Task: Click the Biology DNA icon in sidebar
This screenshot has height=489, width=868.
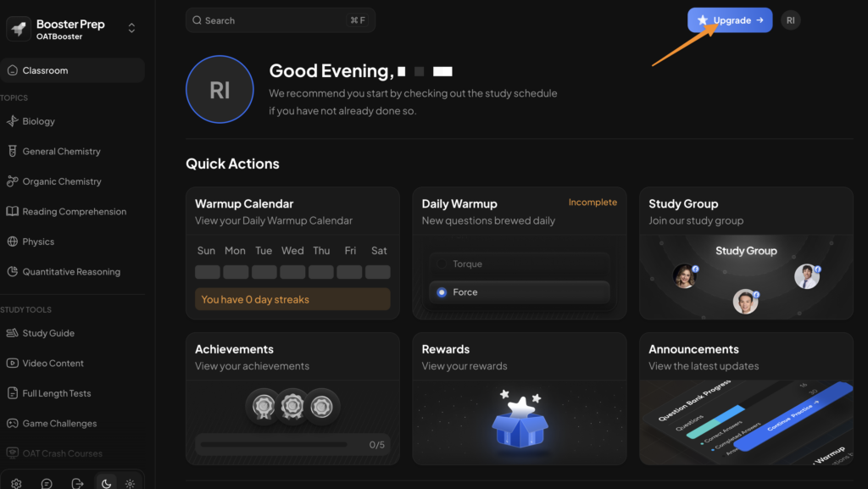Action: 12,121
